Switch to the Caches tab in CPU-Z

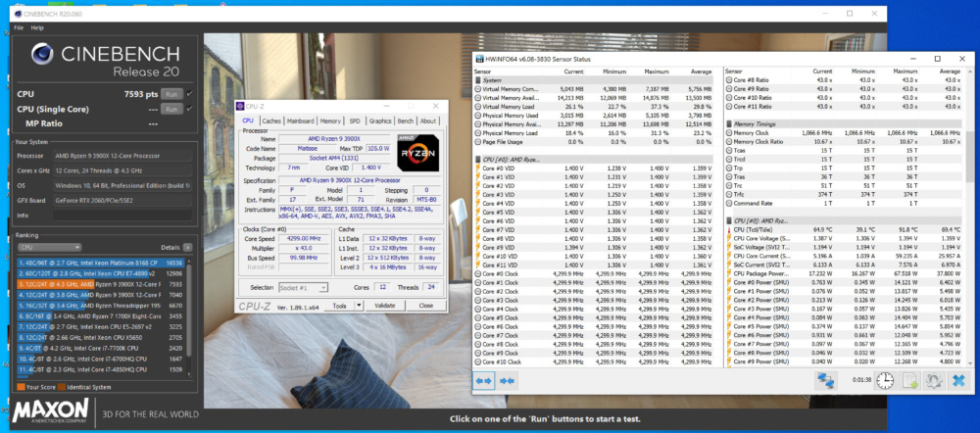(271, 121)
